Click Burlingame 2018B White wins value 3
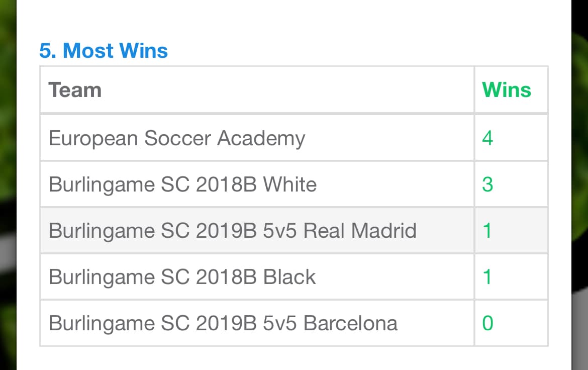The height and width of the screenshot is (370, 588). (487, 184)
